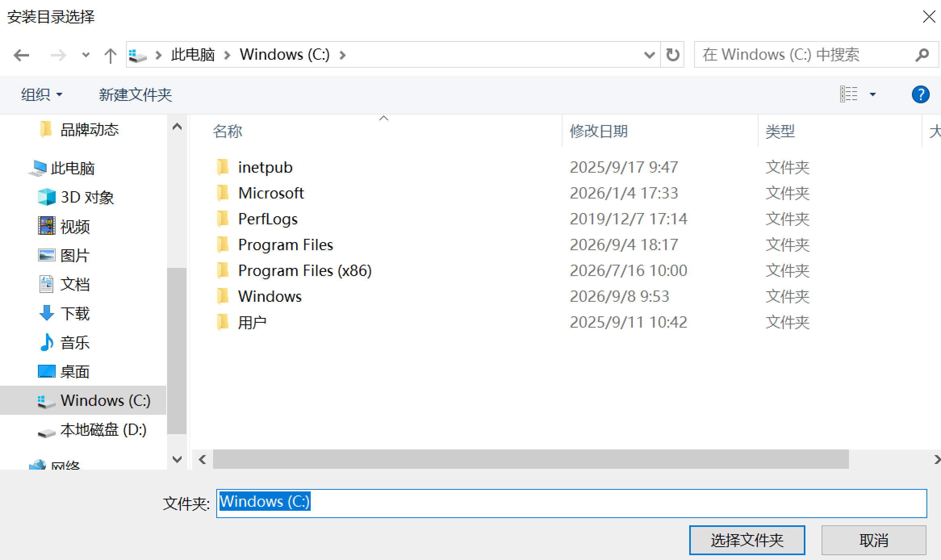The height and width of the screenshot is (560, 941).
Task: Change the view layout icon
Action: [x=849, y=94]
